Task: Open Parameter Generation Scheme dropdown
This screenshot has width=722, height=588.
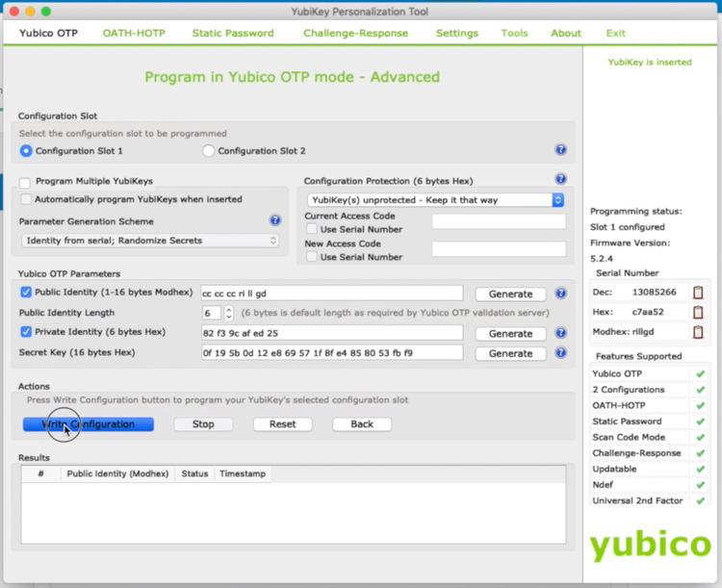Action: (x=150, y=241)
